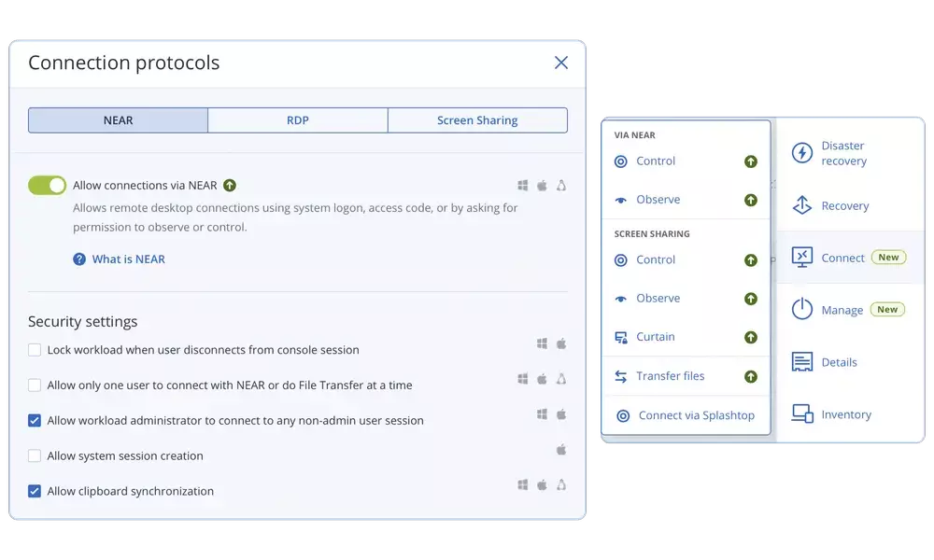Switch to the RDP tab

[x=297, y=120]
